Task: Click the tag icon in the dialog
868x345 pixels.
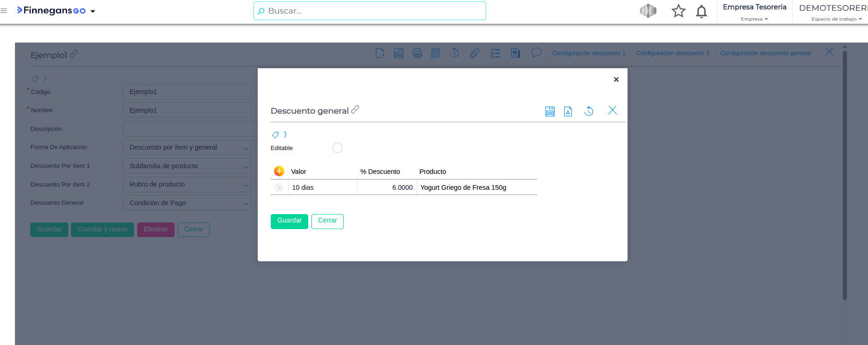Action: coord(275,135)
